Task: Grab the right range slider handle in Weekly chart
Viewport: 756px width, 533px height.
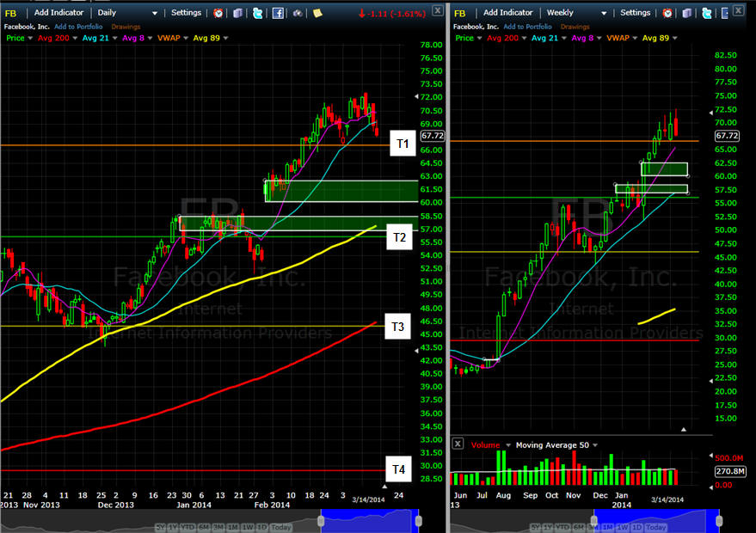Action: [719, 520]
